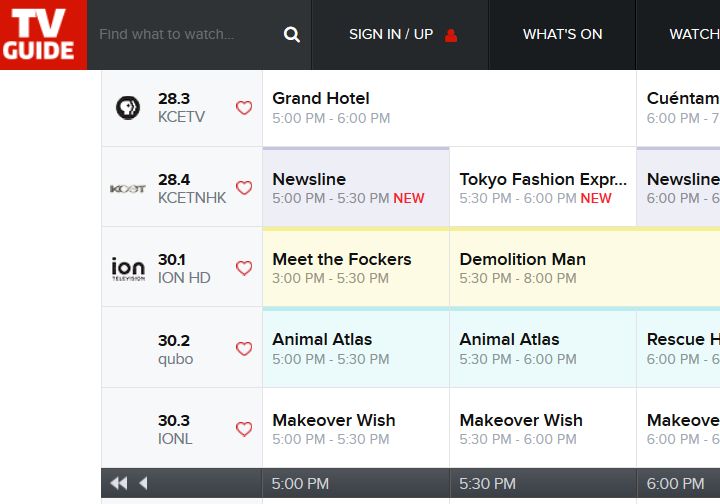Favorite qubo channel 30.2 heart icon

coord(244,349)
